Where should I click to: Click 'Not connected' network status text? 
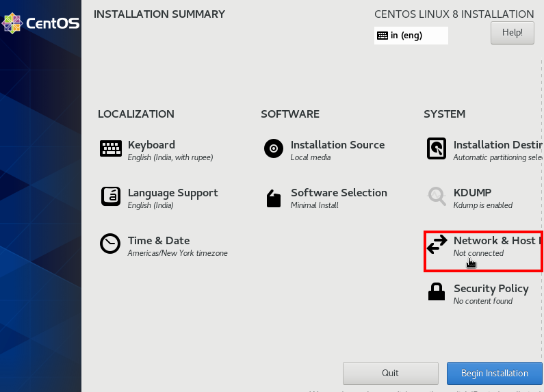coord(478,253)
